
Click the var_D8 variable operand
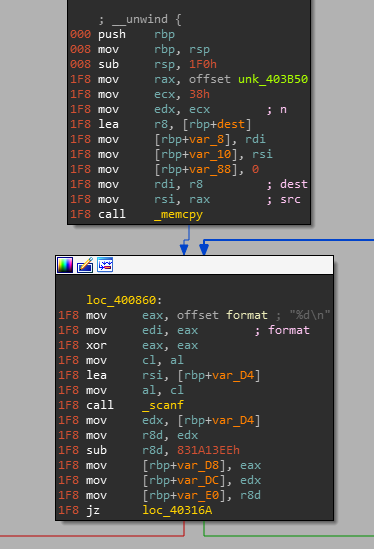pos(198,465)
